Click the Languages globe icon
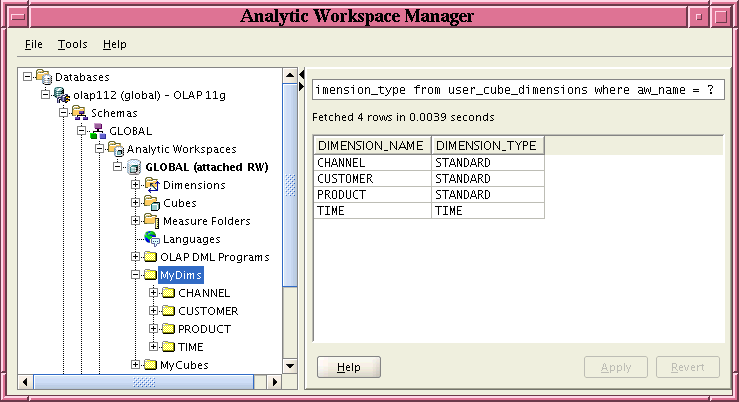Viewport: 739px width, 402px height. 152,239
